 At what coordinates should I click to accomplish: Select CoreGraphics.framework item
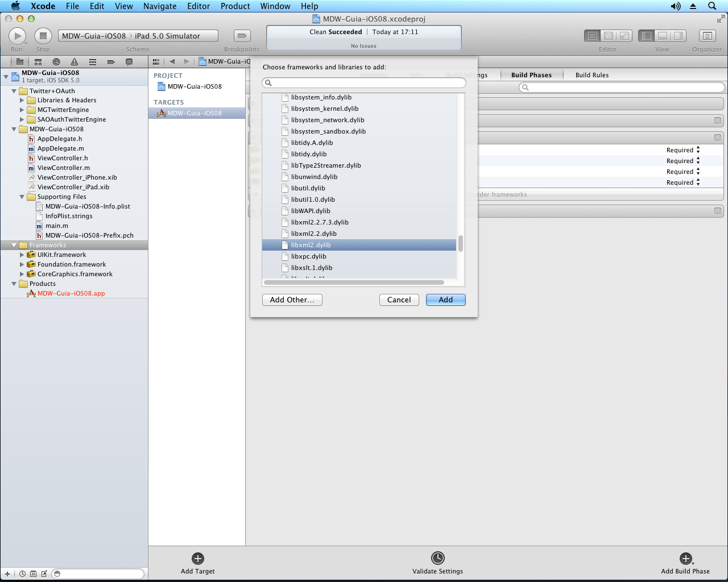click(75, 274)
